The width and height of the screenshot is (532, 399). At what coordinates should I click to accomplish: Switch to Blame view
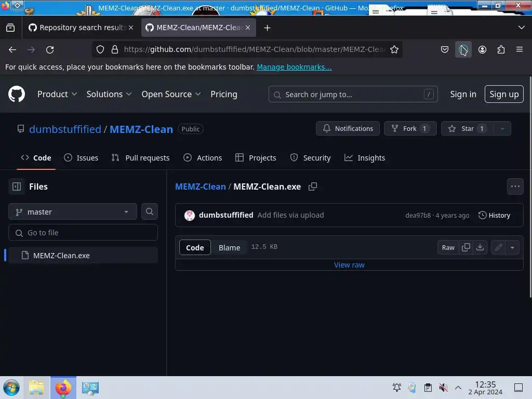pos(229,248)
